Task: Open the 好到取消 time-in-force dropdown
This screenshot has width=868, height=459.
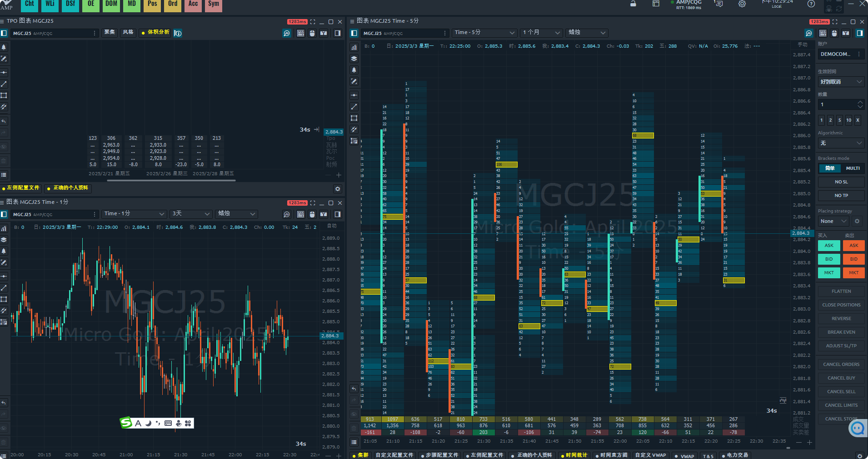Action: pos(841,82)
